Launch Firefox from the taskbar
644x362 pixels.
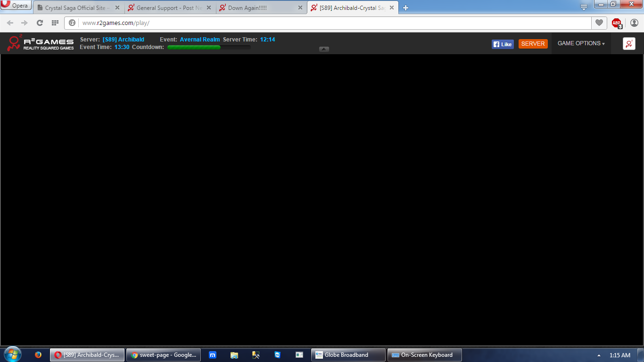click(x=38, y=355)
